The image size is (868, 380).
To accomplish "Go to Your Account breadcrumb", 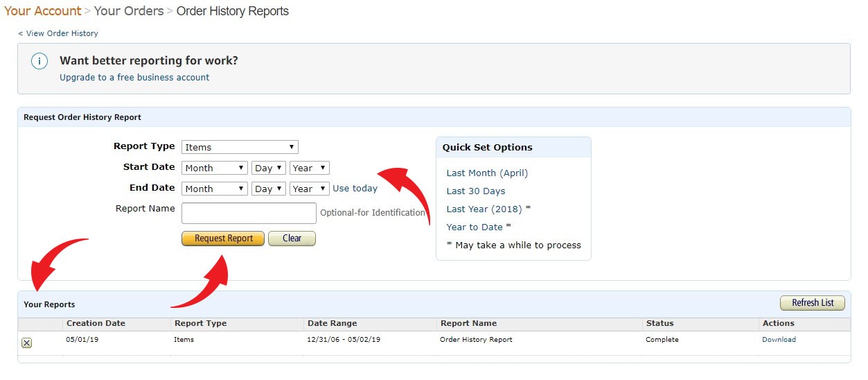I will 43,11.
